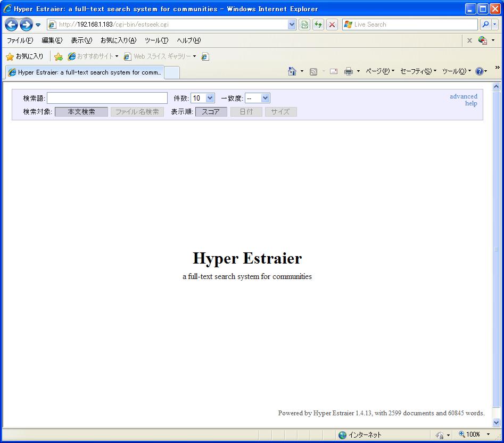The image size is (504, 443).
Task: Click the Protected Mode status bar icon
Action: click(440, 436)
